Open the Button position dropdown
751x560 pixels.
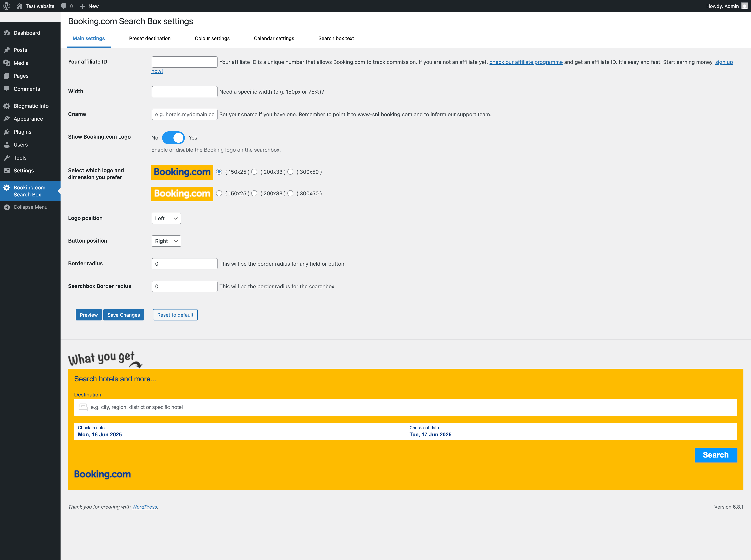tap(166, 241)
